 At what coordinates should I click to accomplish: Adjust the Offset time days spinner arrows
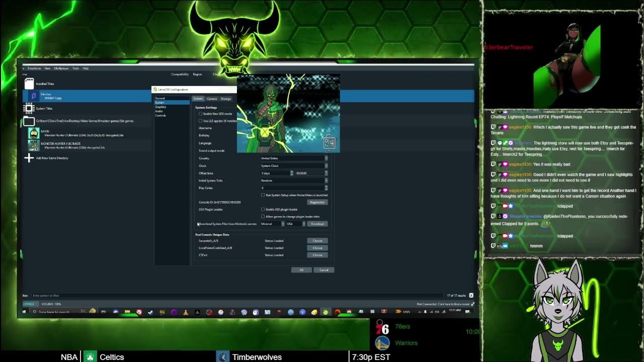coord(292,173)
